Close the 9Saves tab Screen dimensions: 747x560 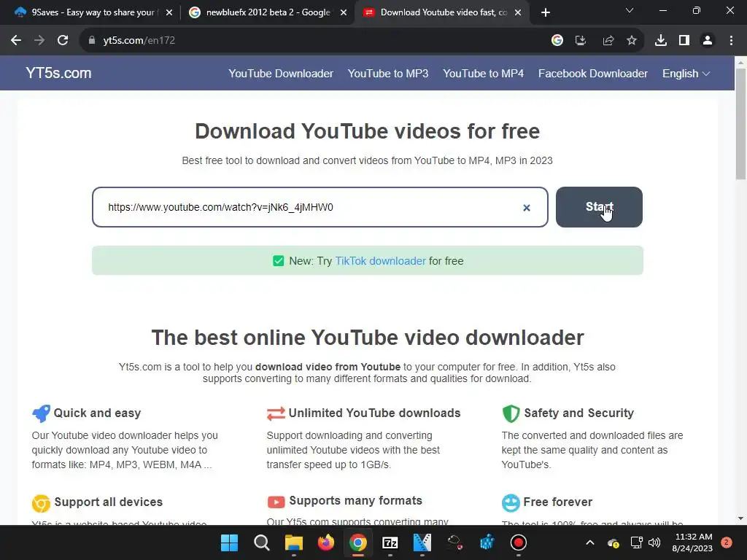coord(169,12)
